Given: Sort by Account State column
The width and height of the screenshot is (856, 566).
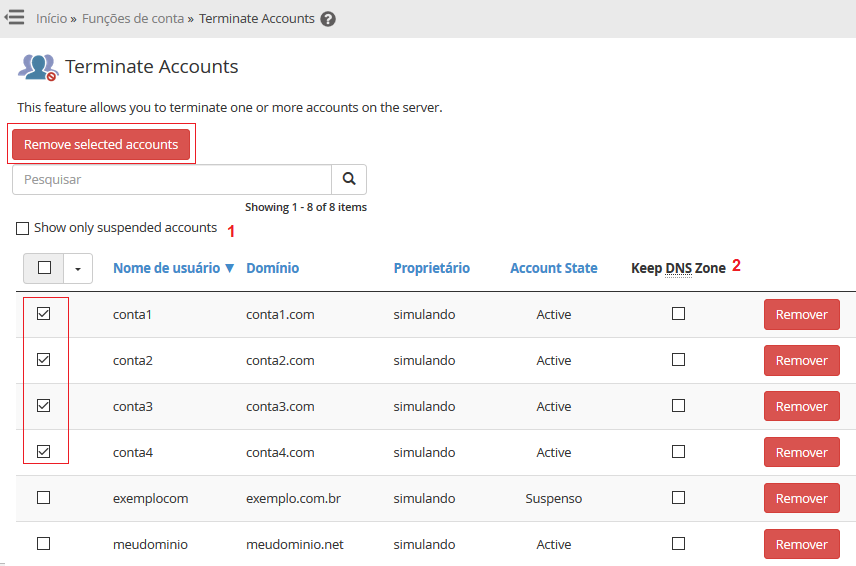Looking at the screenshot, I should (554, 268).
